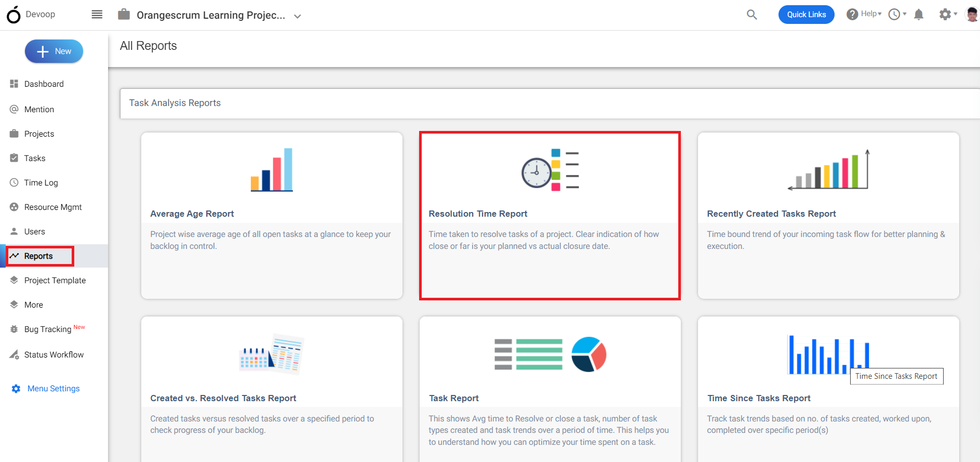Toggle the hamburger sidebar menu icon

click(97, 15)
